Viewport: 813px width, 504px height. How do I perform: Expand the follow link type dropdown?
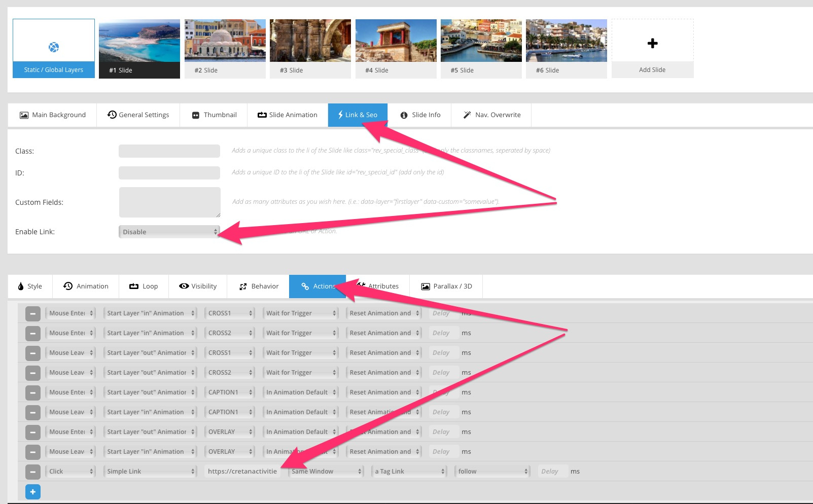point(492,472)
